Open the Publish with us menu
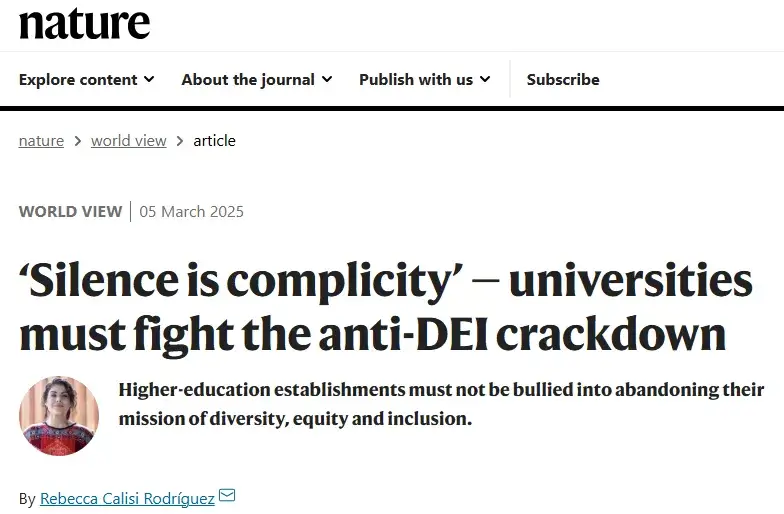 (x=416, y=79)
